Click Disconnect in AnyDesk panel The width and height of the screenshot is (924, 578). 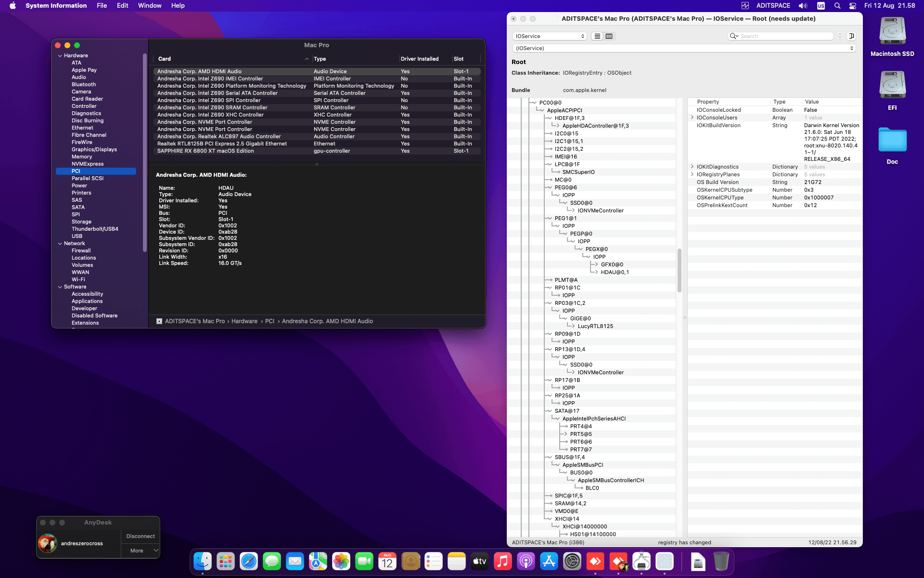[x=141, y=536]
